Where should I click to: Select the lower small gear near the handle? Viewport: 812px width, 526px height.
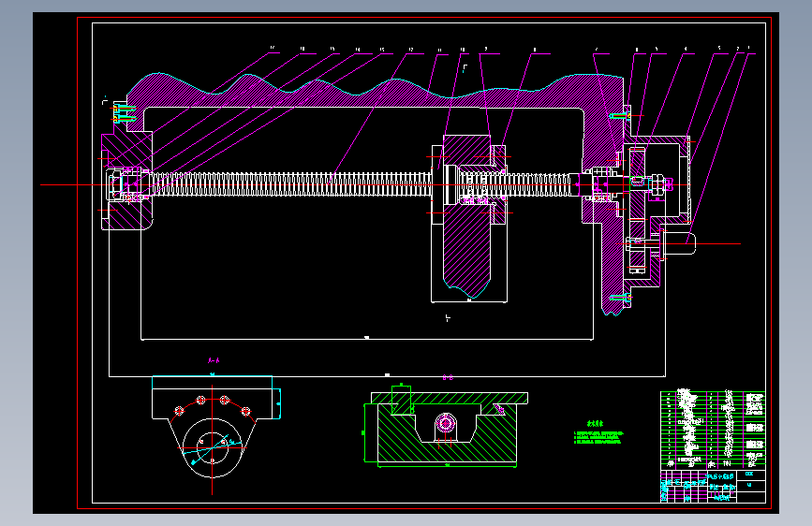tap(637, 245)
